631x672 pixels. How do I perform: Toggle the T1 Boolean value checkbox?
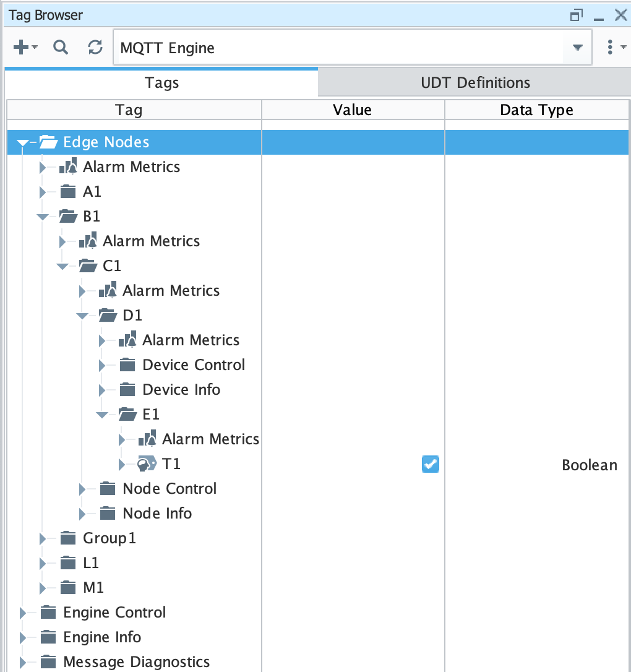click(x=430, y=464)
